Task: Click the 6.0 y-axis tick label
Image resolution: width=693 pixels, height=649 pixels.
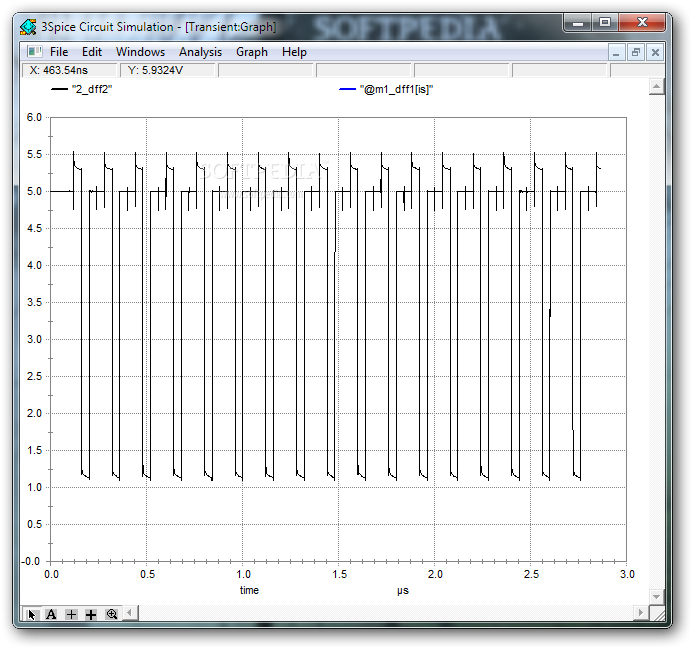Action: pos(34,118)
